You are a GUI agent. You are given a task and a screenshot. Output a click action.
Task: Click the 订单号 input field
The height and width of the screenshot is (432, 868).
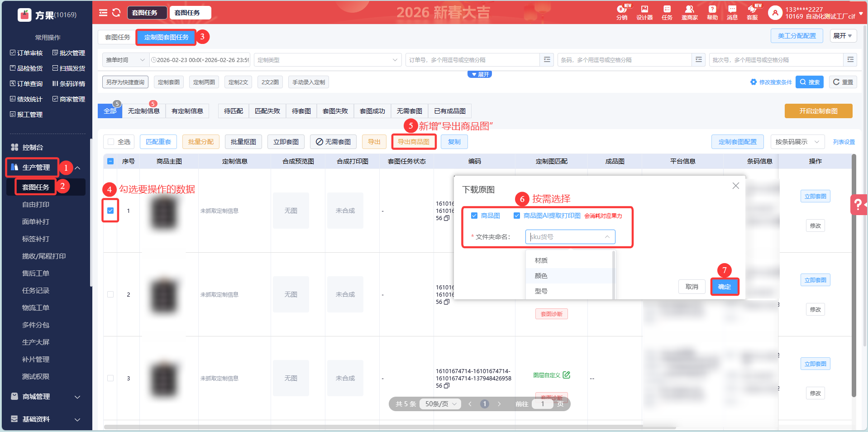(x=472, y=60)
